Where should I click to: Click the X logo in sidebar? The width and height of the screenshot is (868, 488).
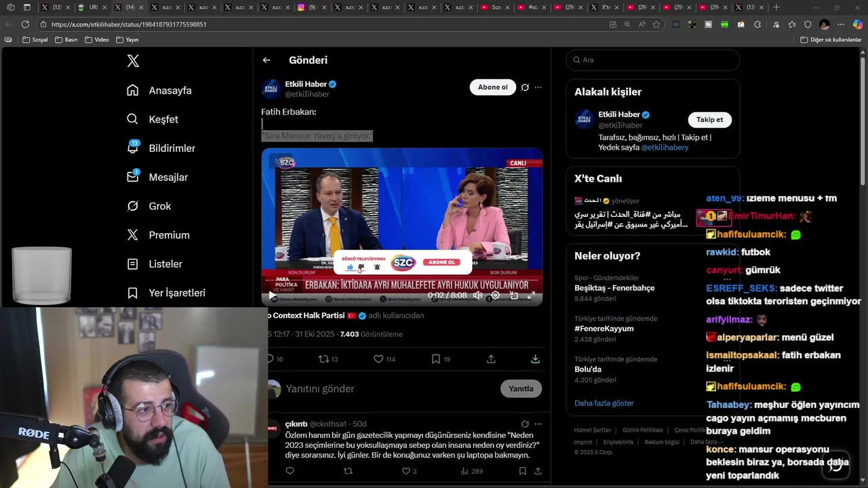point(133,61)
